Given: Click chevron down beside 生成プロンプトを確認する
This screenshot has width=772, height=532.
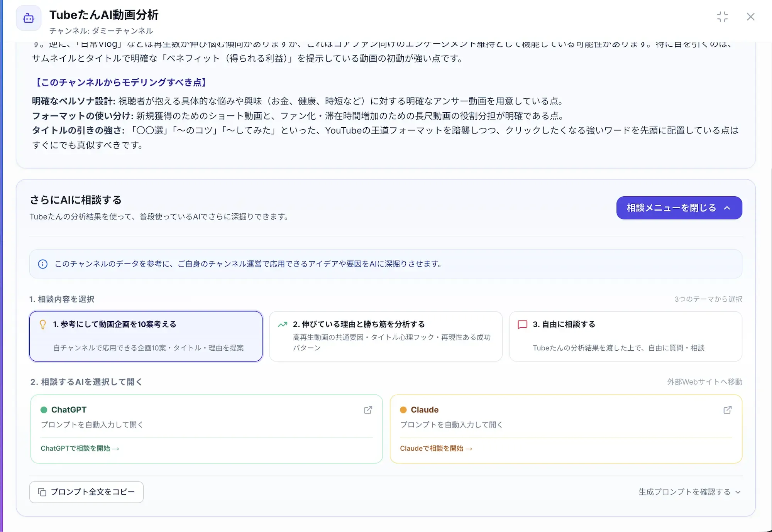Looking at the screenshot, I should coord(738,492).
